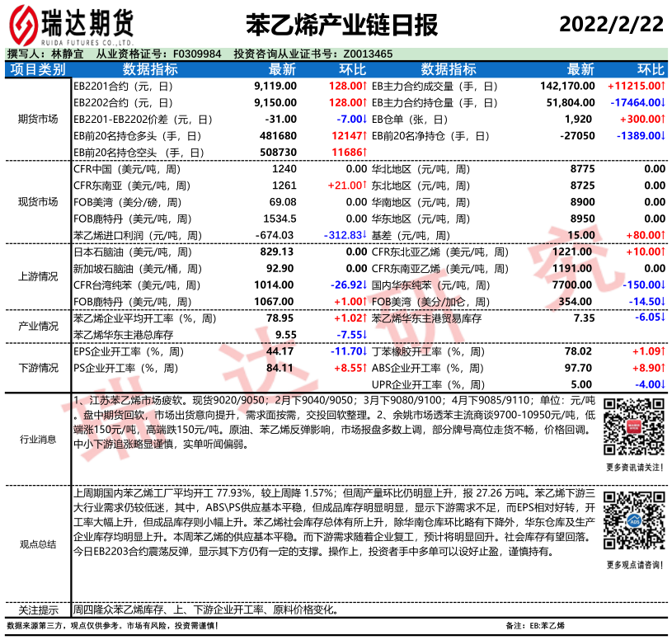
Task: Click the 2022/2/22 report date
Action: [611, 24]
